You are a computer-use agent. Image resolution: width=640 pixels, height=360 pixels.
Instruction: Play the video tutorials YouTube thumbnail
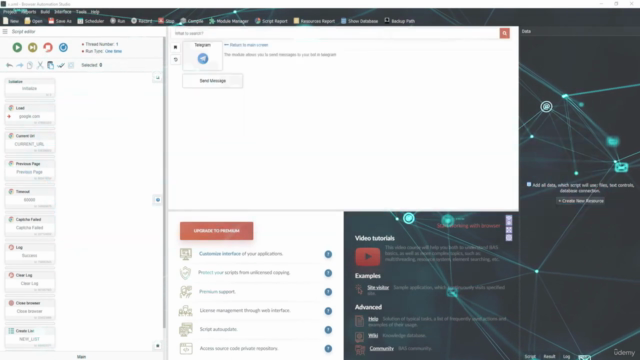tap(367, 257)
